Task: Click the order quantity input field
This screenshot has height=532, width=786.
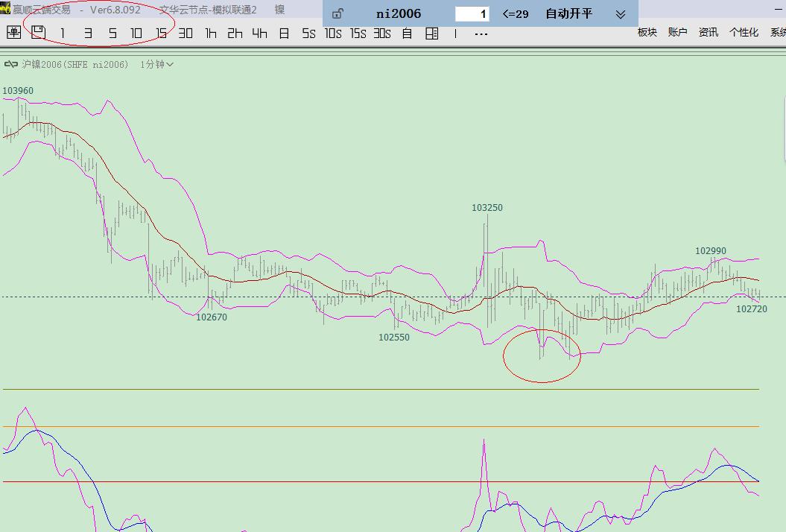Action: coord(472,14)
